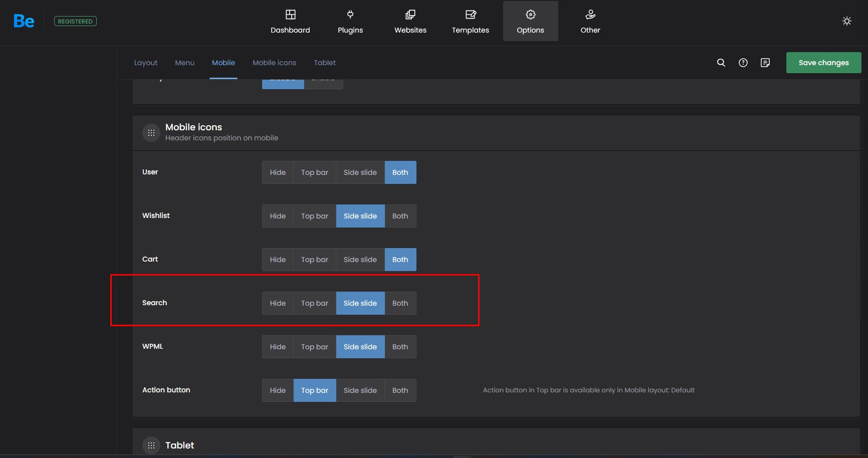Switch to the Menu tab
Viewport: 868px width, 458px height.
click(x=184, y=63)
